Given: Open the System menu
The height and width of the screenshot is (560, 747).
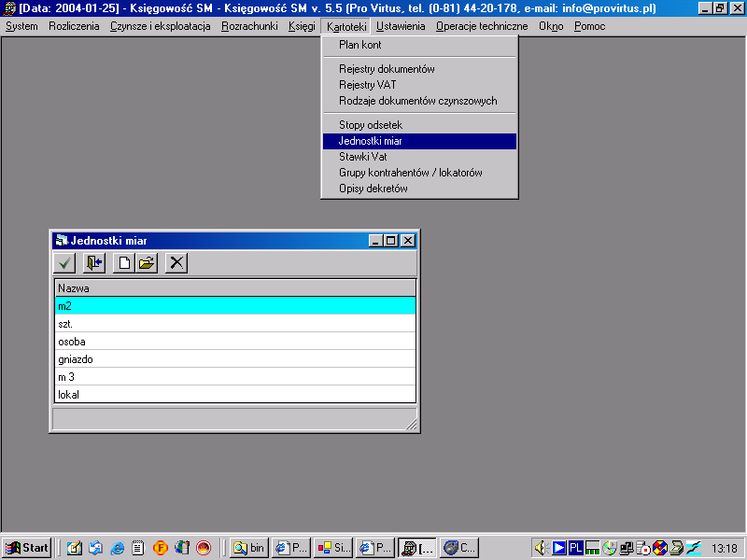Looking at the screenshot, I should [x=21, y=26].
